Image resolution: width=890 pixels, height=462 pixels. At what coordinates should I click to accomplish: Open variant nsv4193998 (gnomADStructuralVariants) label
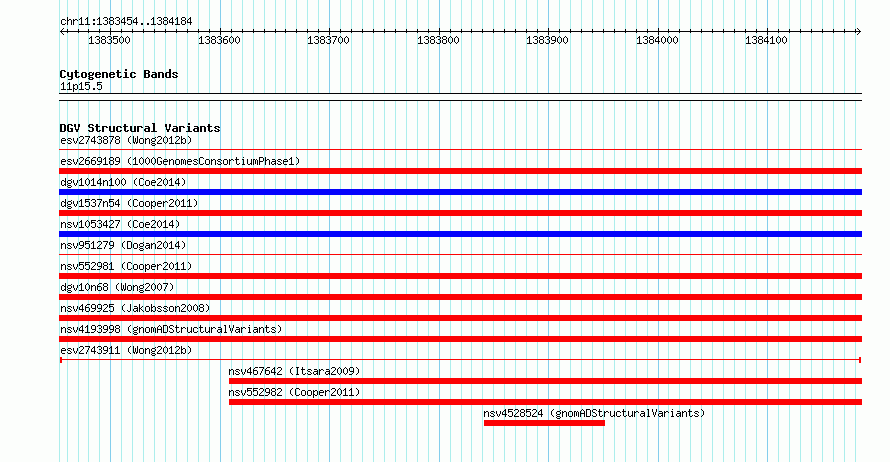pyautogui.click(x=171, y=329)
